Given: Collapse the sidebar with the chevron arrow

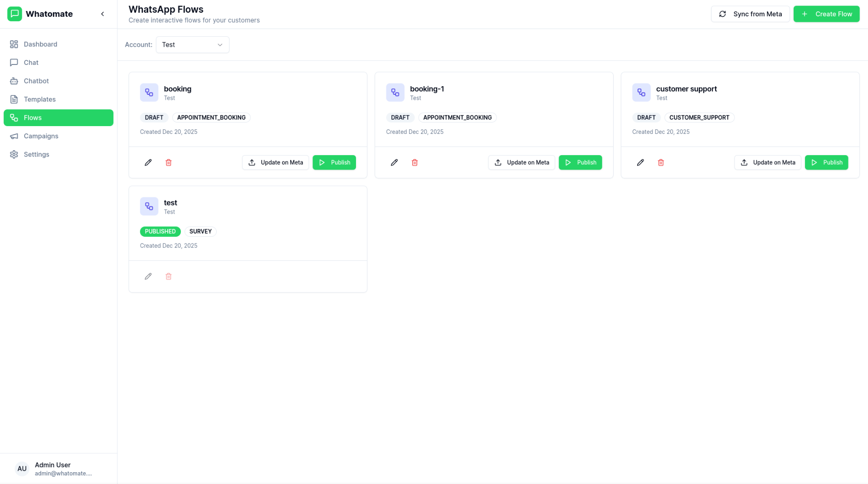Looking at the screenshot, I should (x=102, y=14).
